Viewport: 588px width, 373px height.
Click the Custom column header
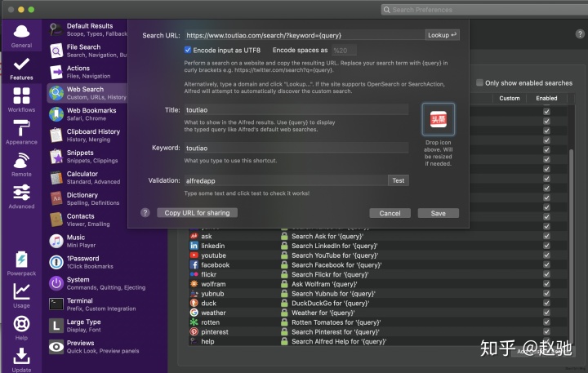(510, 98)
